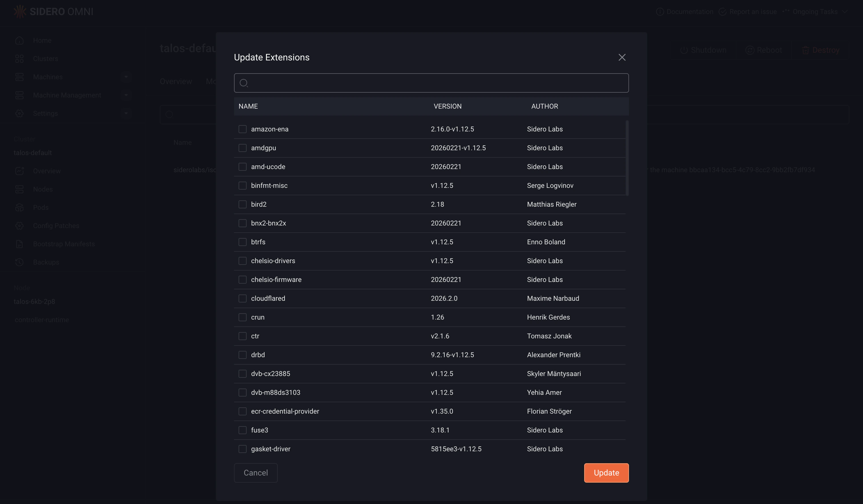Click the Update button
Image resolution: width=863 pixels, height=504 pixels.
pos(606,473)
